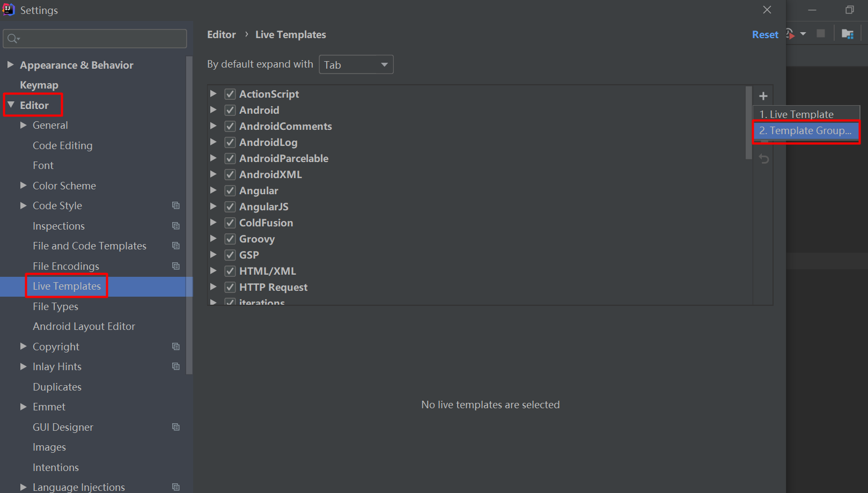Screen dimensions: 868x493
Task: Open the Keymap settings page
Action: coord(39,85)
